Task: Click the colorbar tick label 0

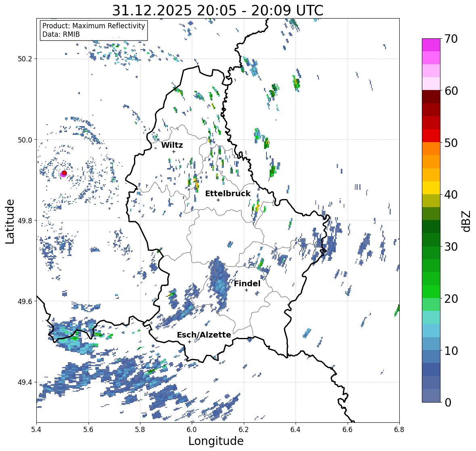Action: [x=448, y=403]
